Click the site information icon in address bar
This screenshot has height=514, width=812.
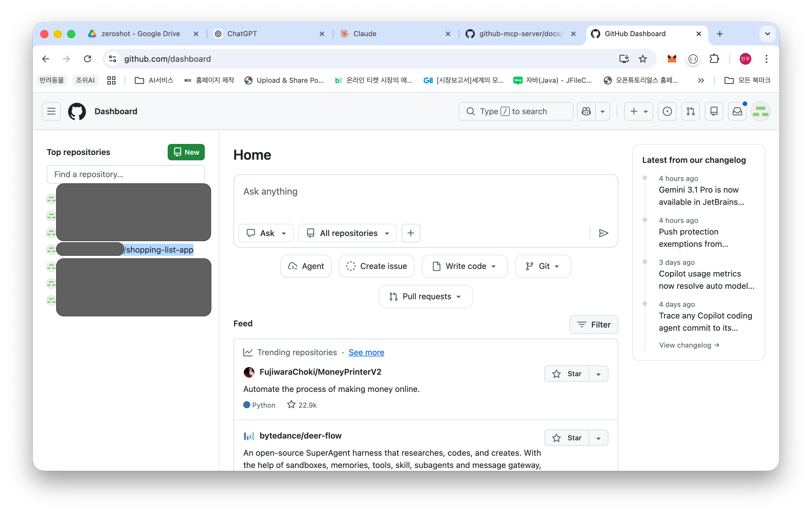point(113,59)
